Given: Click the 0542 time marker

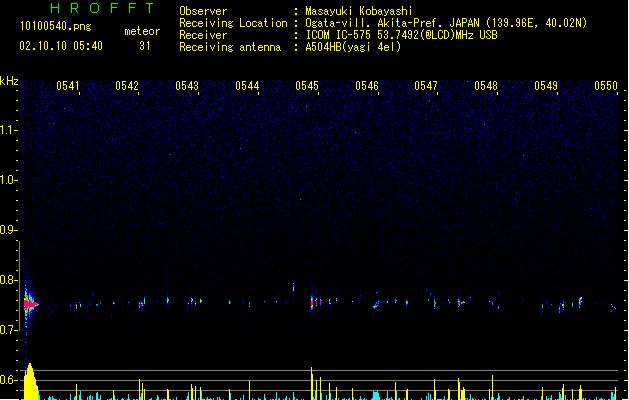Looking at the screenshot, I should click(127, 86).
